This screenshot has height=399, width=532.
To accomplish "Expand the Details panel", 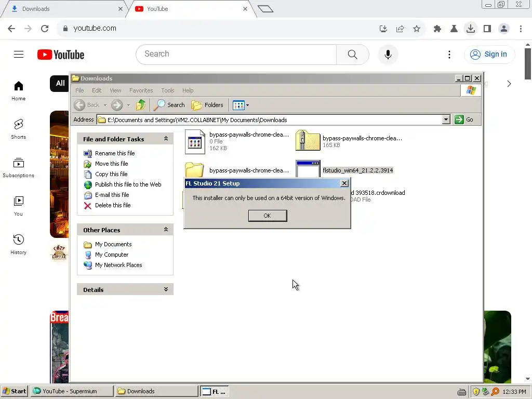I will point(166,289).
